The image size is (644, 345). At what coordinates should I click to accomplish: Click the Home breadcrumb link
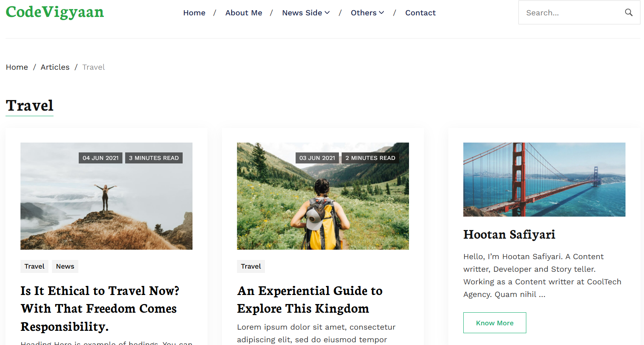pos(17,67)
